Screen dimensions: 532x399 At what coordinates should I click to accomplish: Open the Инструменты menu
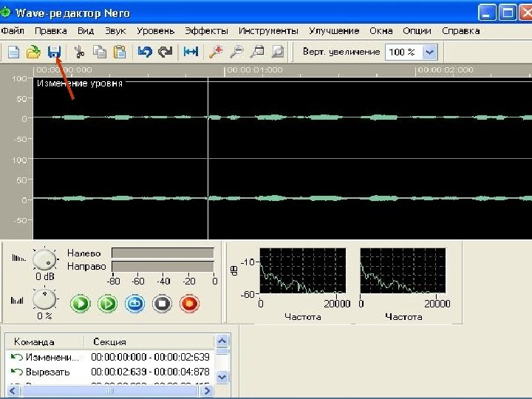(x=268, y=31)
